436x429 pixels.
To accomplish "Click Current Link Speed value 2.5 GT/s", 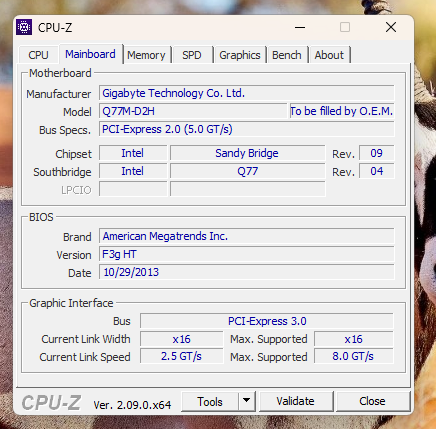I will point(182,356).
